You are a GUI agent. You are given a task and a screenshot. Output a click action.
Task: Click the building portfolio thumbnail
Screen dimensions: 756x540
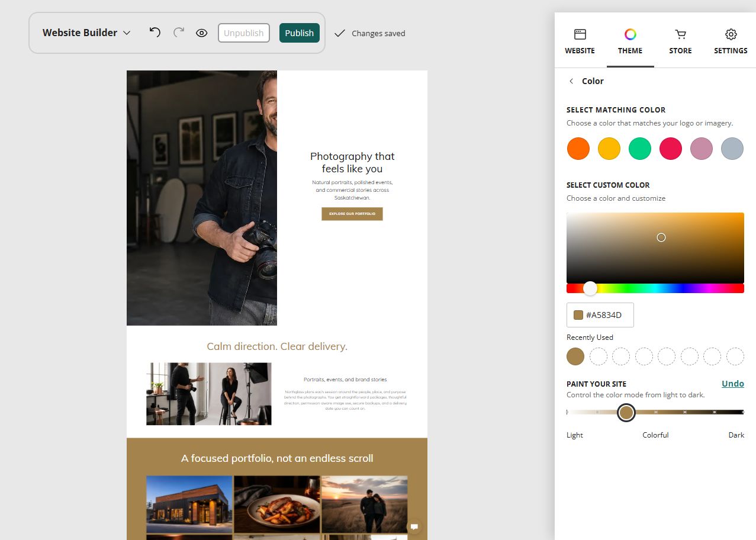click(x=189, y=504)
